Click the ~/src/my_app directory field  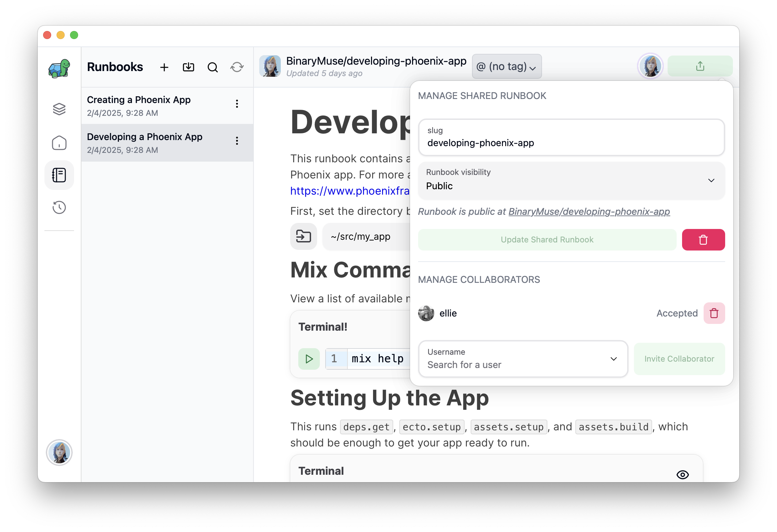coord(366,236)
